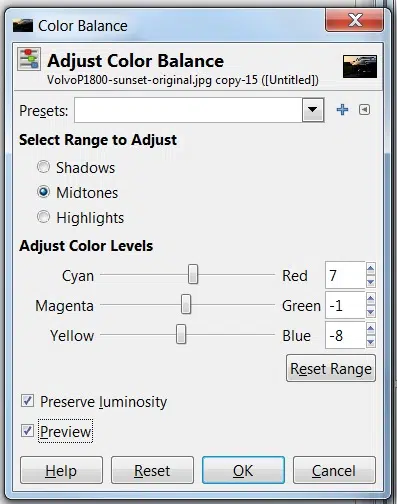Image resolution: width=397 pixels, height=504 pixels.
Task: Confirm changes with OK button
Action: coord(243,470)
